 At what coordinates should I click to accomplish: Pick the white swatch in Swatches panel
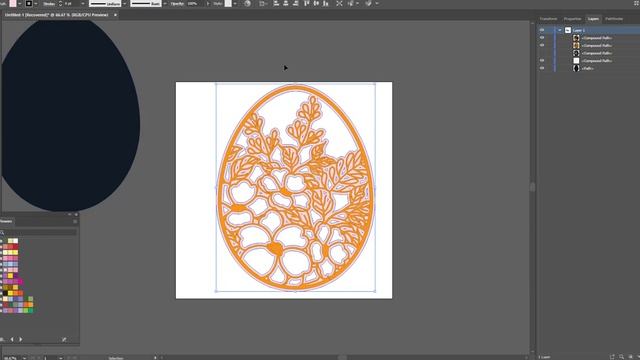coord(15,241)
